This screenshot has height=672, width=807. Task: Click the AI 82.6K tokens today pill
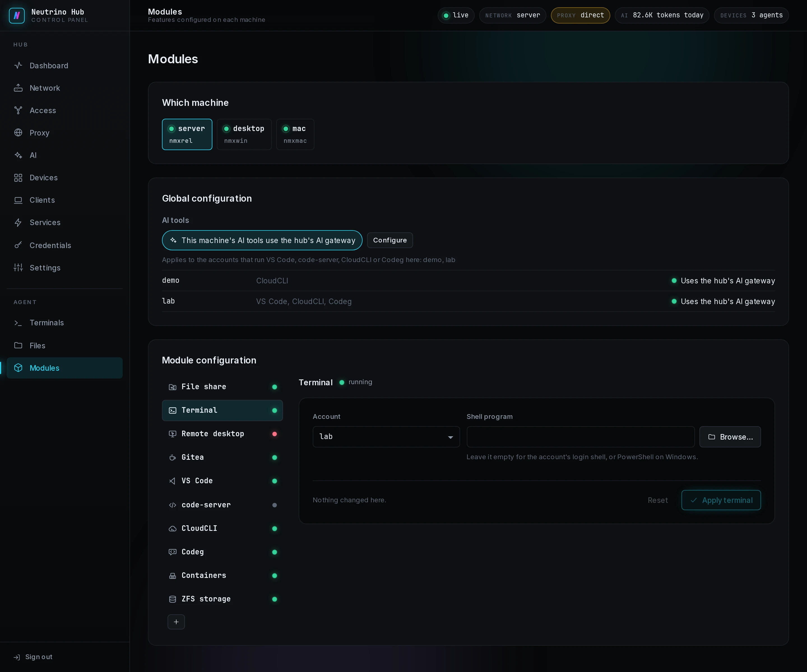[662, 15]
